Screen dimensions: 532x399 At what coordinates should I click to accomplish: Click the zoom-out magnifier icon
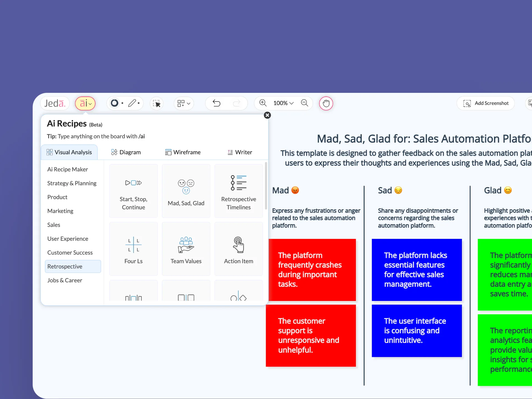click(x=305, y=103)
